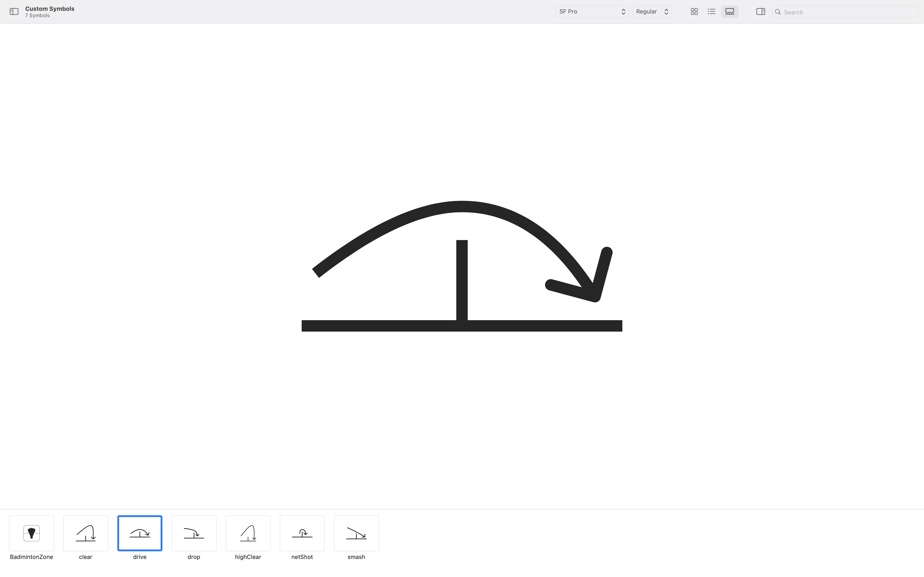924x577 pixels.
Task: Click the Search field
Action: pyautogui.click(x=848, y=12)
